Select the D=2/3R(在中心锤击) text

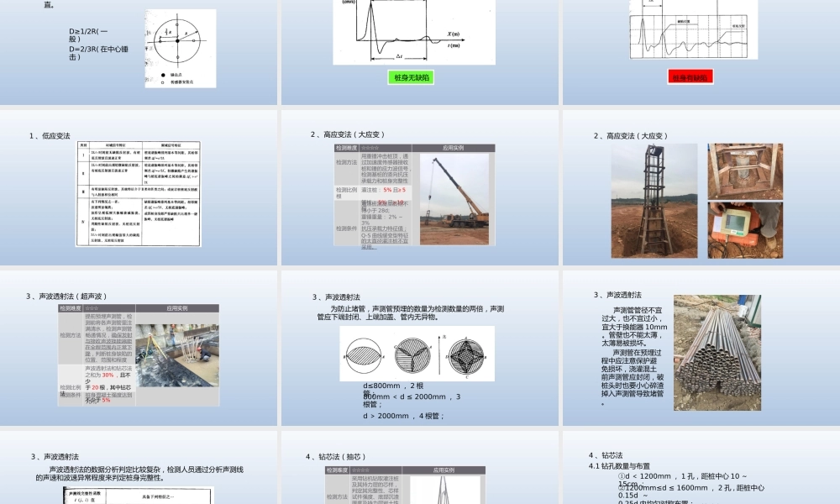98,52
